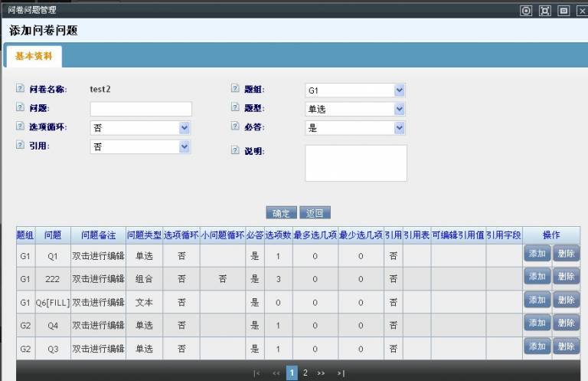The image size is (588, 381).
Task: Click the 问题 text input field
Action: click(x=140, y=109)
